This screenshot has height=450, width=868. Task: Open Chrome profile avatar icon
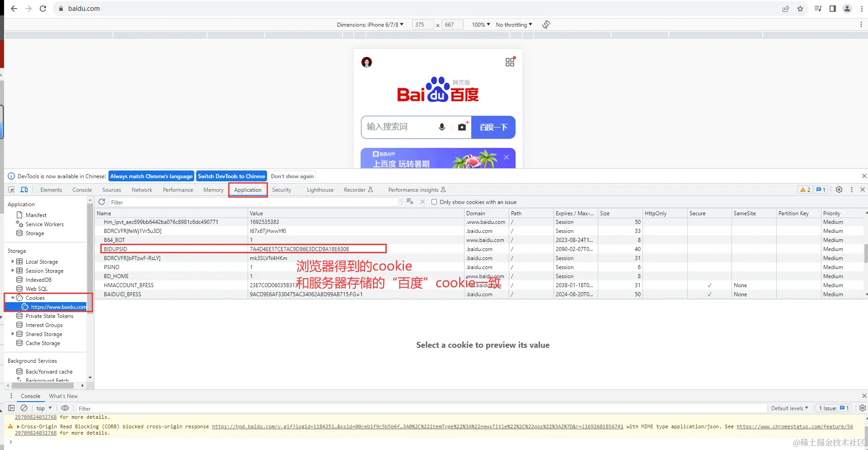click(x=847, y=9)
